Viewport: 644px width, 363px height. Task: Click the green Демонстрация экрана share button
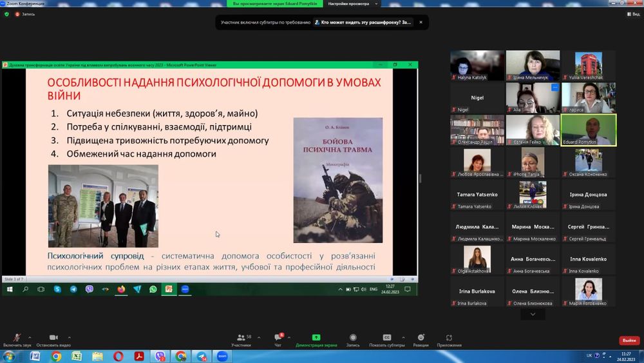click(x=316, y=339)
